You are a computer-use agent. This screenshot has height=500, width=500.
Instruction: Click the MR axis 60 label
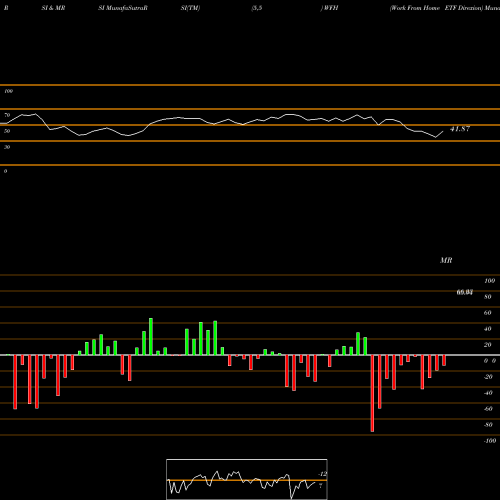(488, 313)
